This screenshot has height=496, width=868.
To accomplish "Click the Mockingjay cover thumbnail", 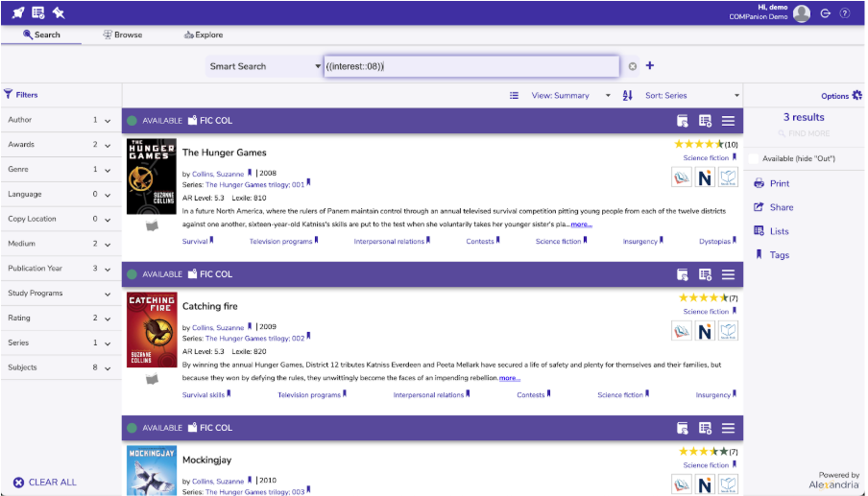I will (152, 470).
